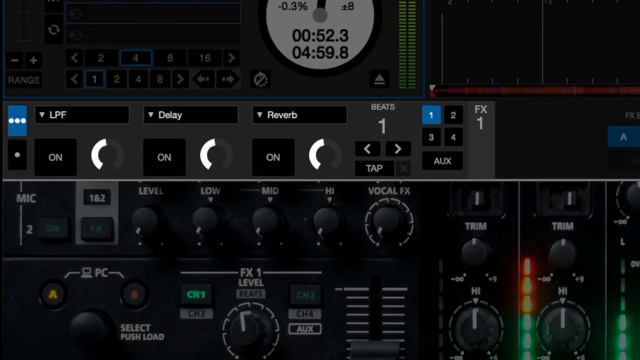Click the LPF depth knob
The height and width of the screenshot is (360, 640).
click(x=107, y=155)
